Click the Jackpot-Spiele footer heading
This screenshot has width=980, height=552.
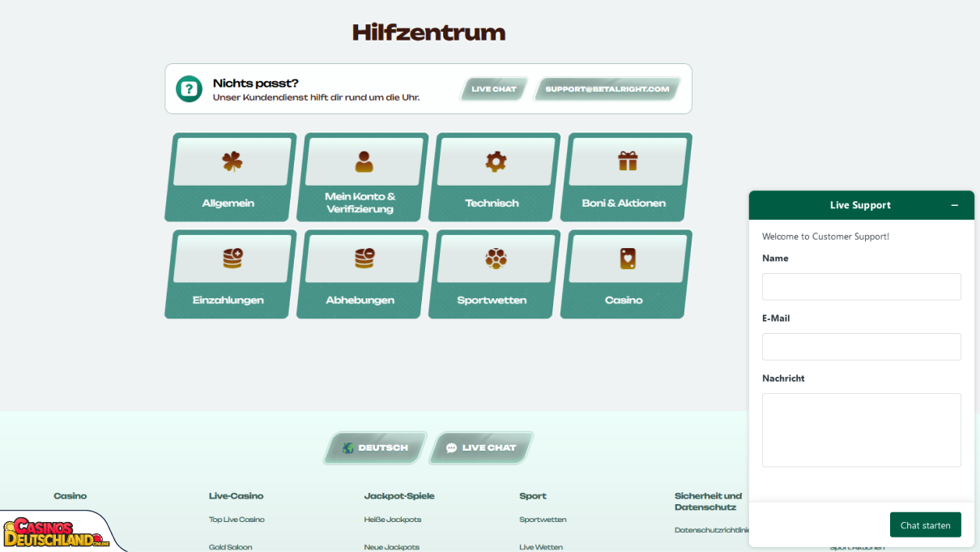pos(399,496)
